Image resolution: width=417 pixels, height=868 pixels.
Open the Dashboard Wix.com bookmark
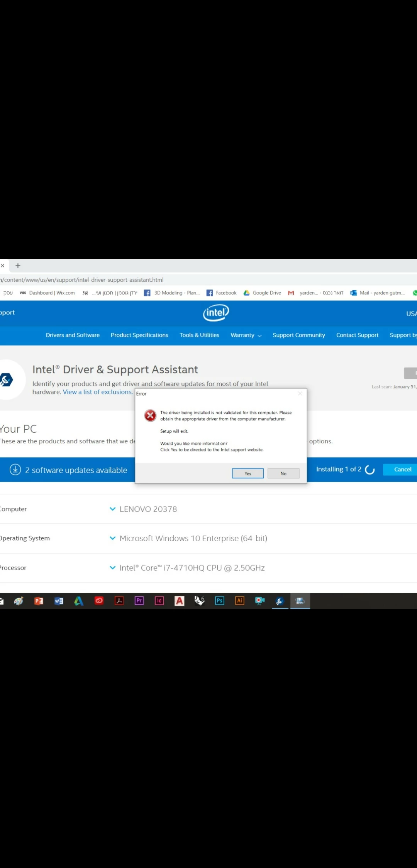click(x=47, y=293)
